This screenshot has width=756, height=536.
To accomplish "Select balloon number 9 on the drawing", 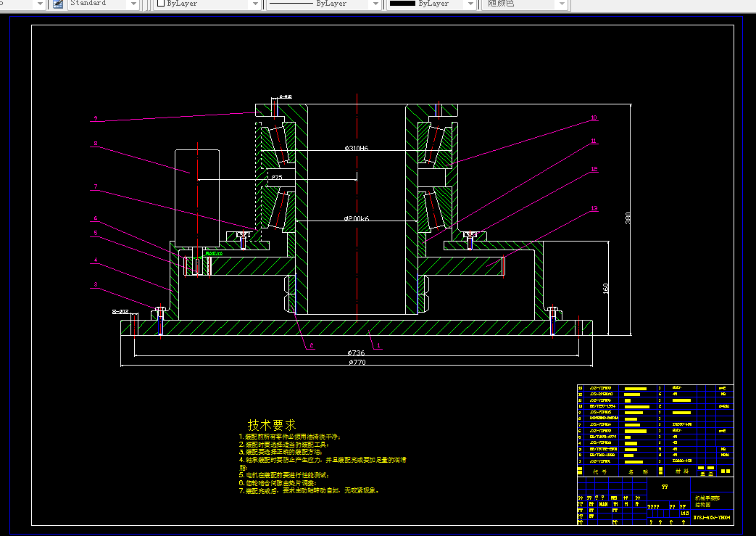I will pos(96,118).
